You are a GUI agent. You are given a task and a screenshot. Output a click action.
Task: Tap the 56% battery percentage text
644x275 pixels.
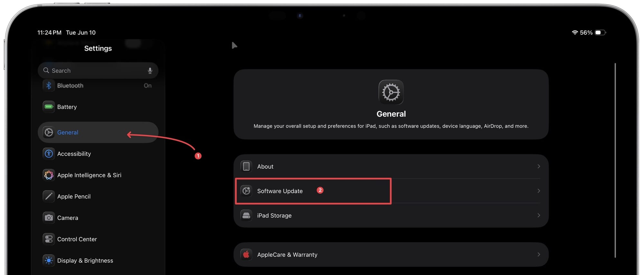586,32
